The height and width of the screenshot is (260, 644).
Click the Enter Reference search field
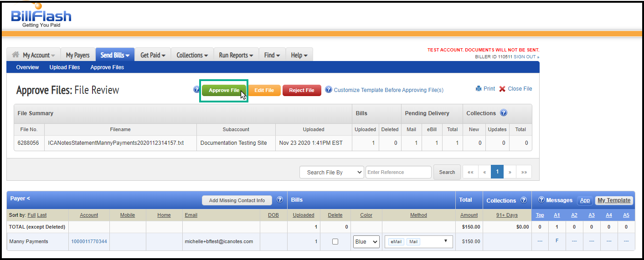[x=398, y=172]
